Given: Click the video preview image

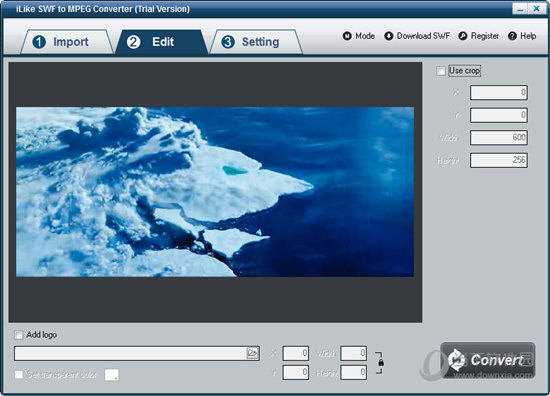Looking at the screenshot, I should point(215,192).
